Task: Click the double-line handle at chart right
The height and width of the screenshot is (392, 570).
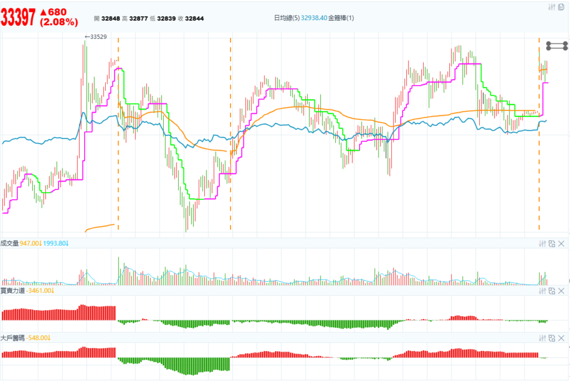Action: [556, 45]
